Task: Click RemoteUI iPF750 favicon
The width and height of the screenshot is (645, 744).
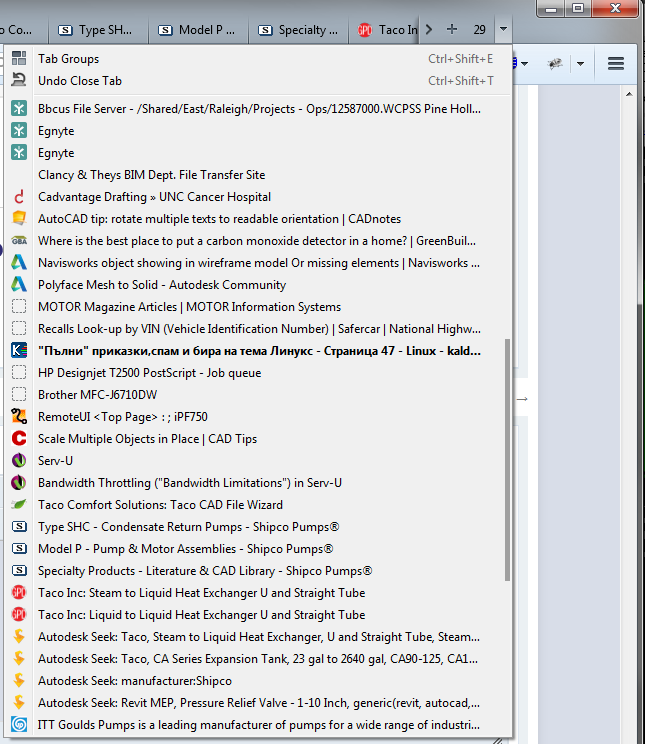Action: (x=19, y=417)
